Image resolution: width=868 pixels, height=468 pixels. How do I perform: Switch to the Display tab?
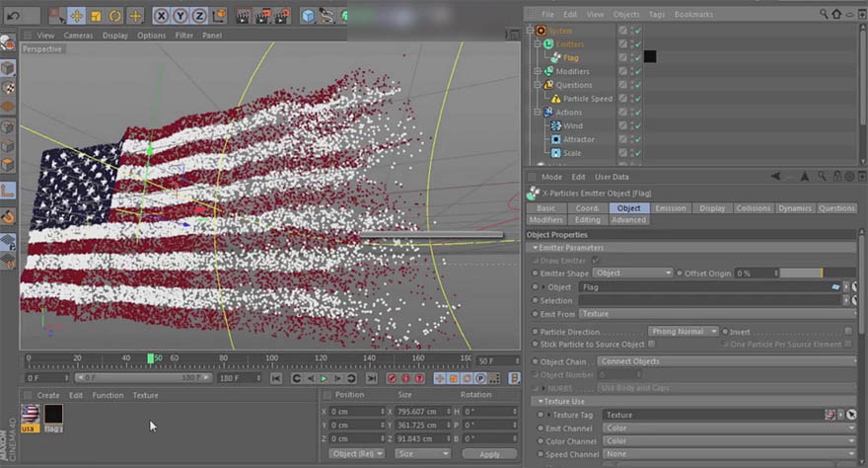pos(712,208)
